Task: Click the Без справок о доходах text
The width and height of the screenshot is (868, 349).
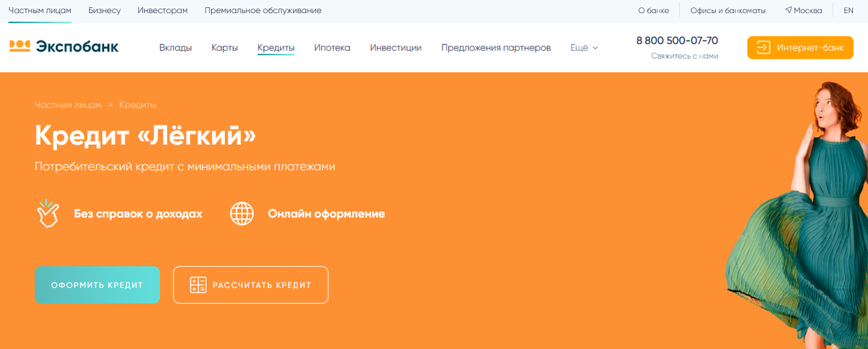Action: point(138,214)
